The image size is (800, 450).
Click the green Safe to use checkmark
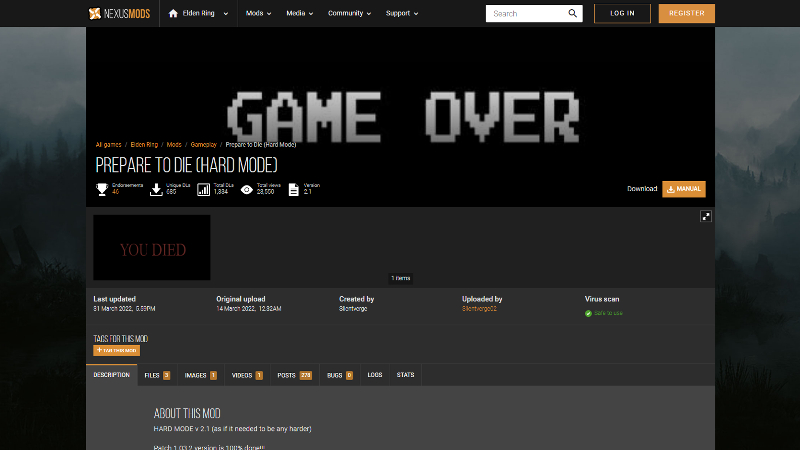(588, 313)
